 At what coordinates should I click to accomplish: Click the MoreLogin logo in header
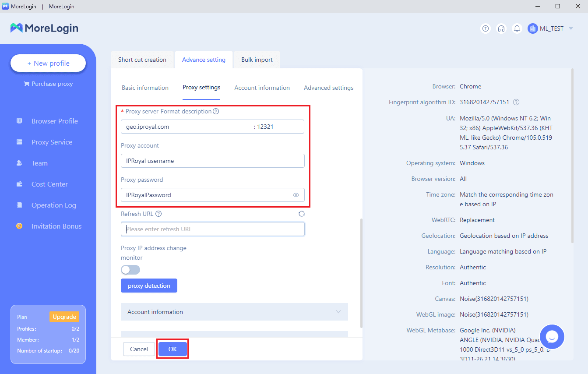tap(44, 28)
